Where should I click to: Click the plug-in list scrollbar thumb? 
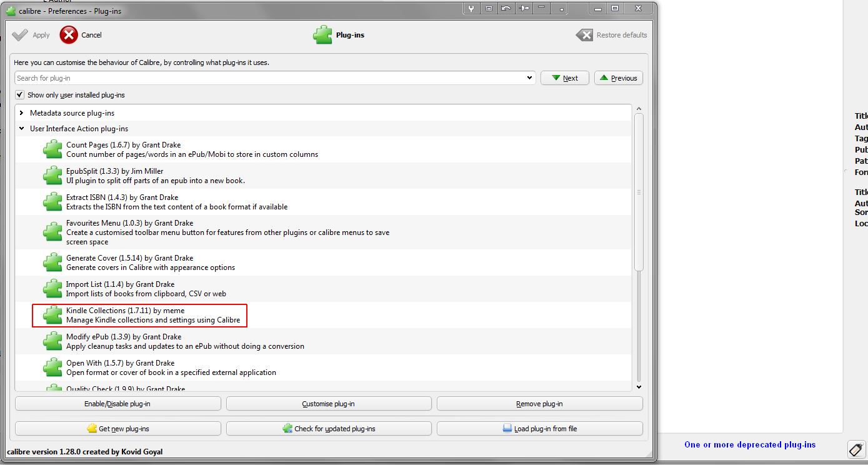click(x=639, y=192)
